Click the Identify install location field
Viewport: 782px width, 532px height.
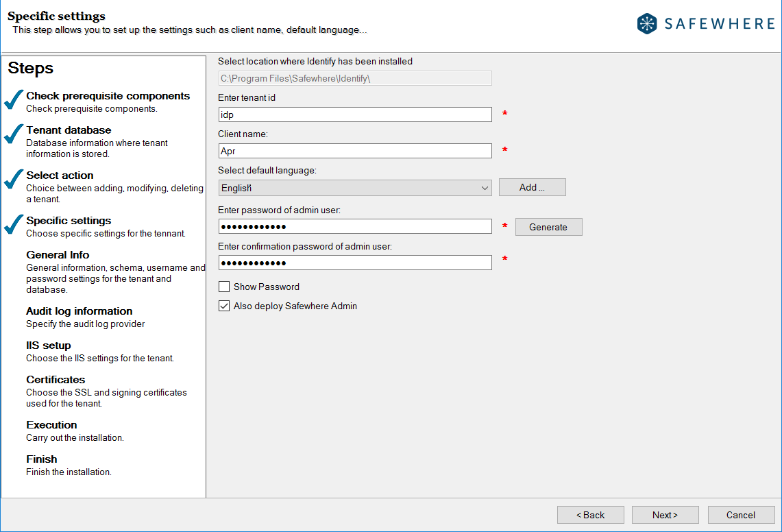[355, 78]
